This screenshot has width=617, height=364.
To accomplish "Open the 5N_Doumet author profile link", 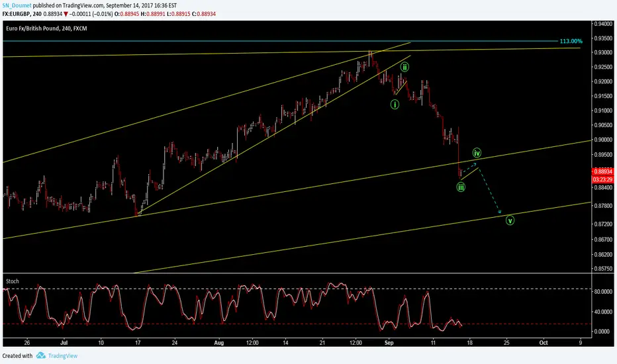I will pyautogui.click(x=17, y=5).
